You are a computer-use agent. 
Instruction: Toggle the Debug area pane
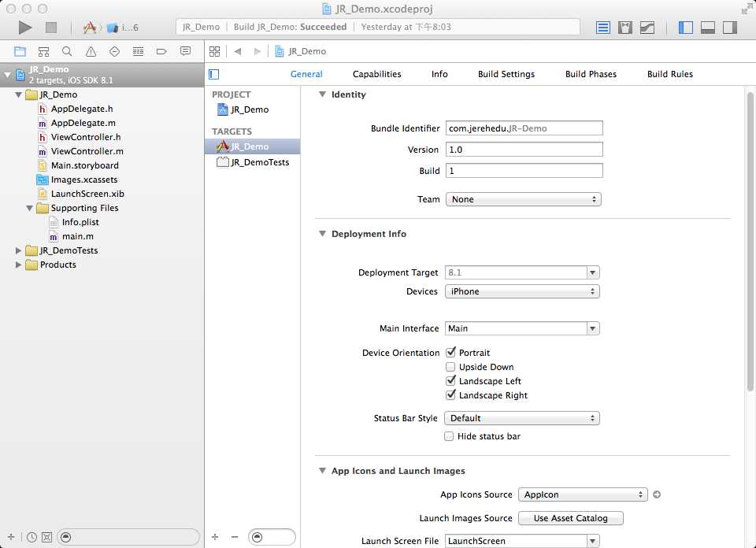click(707, 28)
